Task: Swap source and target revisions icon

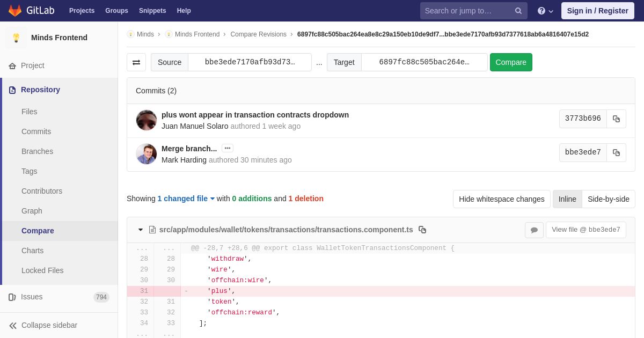Action: click(x=136, y=62)
